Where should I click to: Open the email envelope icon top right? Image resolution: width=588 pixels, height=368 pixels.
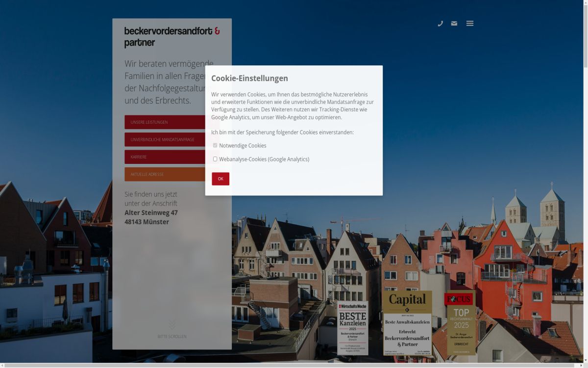click(454, 23)
